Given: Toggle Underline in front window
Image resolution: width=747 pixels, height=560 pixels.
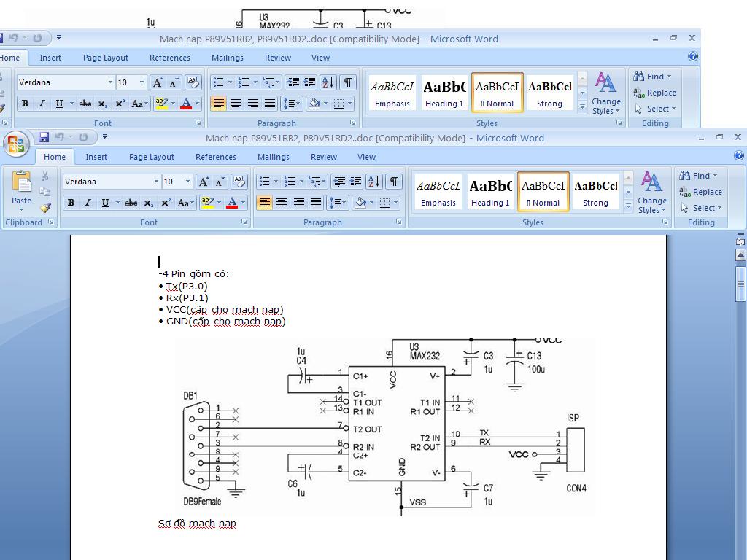Looking at the screenshot, I should click(105, 203).
